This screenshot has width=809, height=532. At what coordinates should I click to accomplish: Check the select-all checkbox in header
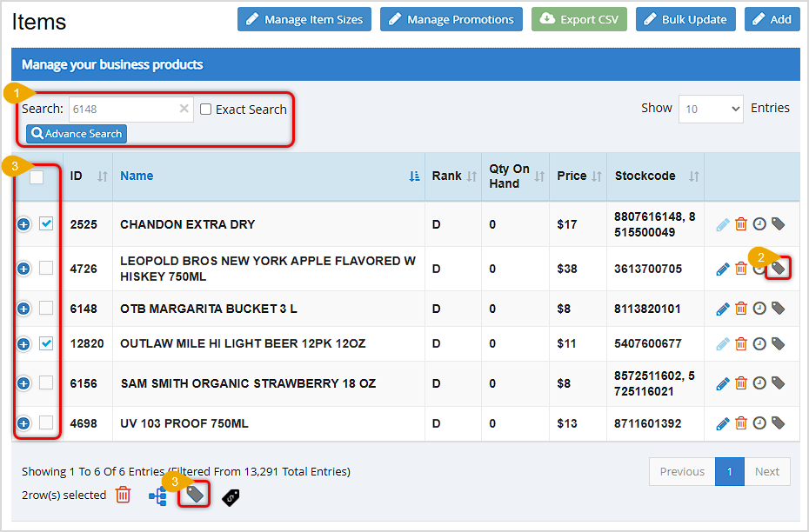[x=37, y=176]
